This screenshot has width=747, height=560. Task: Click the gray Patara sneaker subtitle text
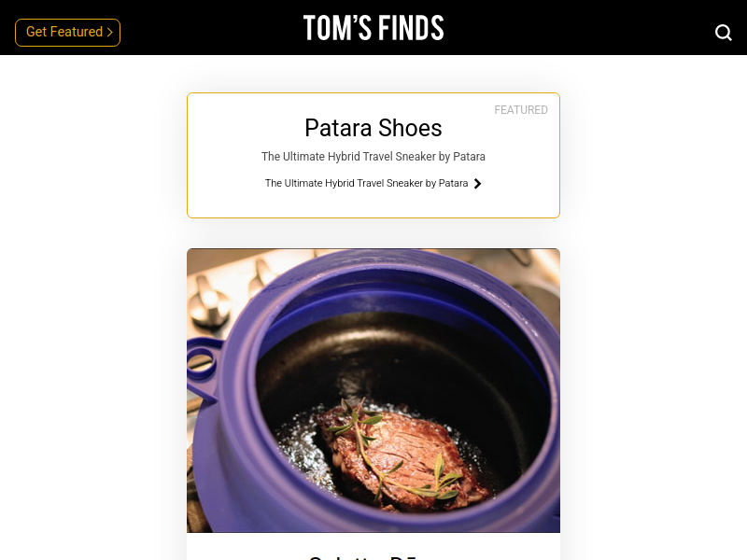373,157
